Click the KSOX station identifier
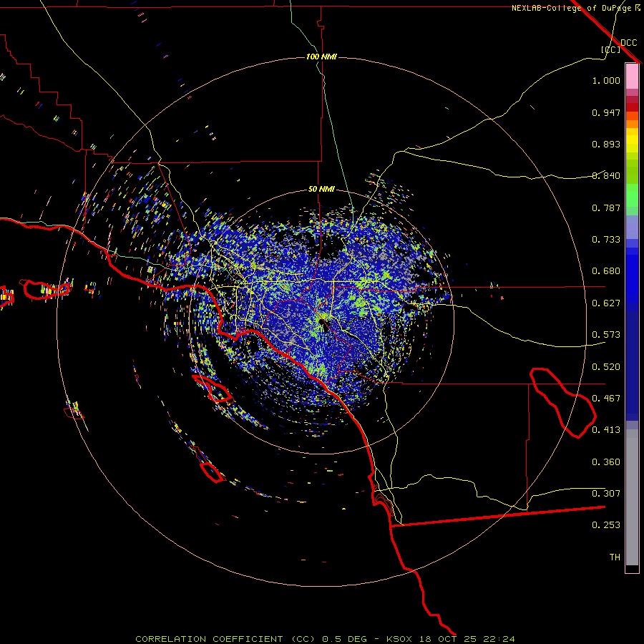644x644 pixels. click(x=400, y=639)
